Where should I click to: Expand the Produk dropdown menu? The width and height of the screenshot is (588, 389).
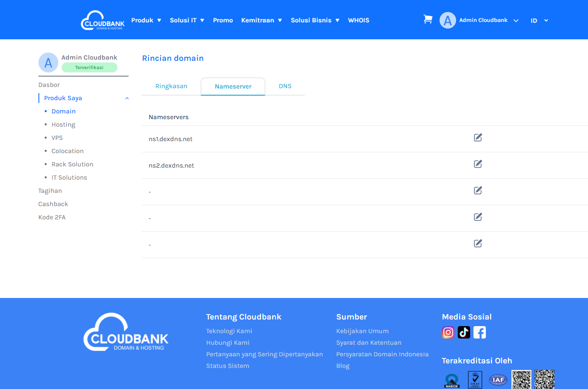pyautogui.click(x=146, y=20)
